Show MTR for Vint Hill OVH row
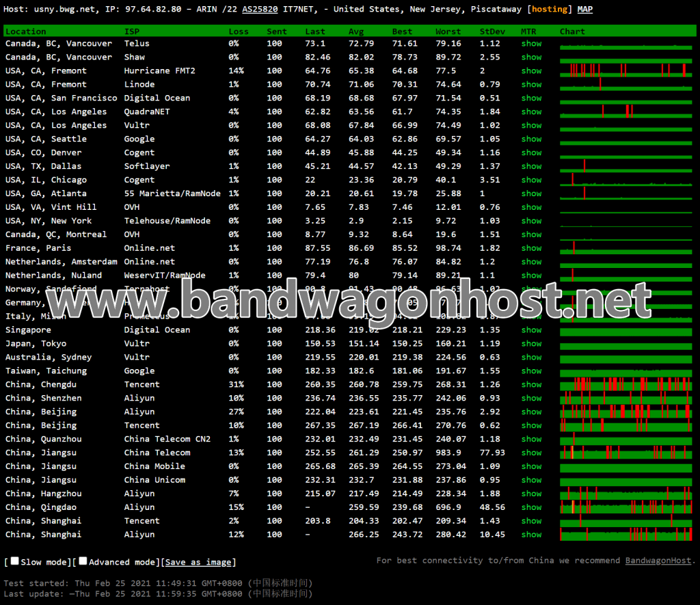700x605 pixels. tap(531, 206)
